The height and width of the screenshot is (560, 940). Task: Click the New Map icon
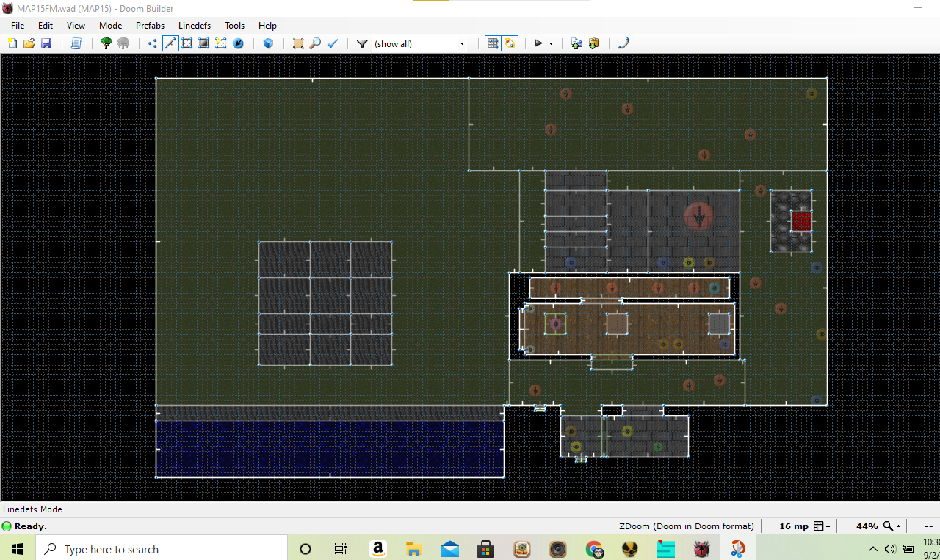click(x=12, y=43)
